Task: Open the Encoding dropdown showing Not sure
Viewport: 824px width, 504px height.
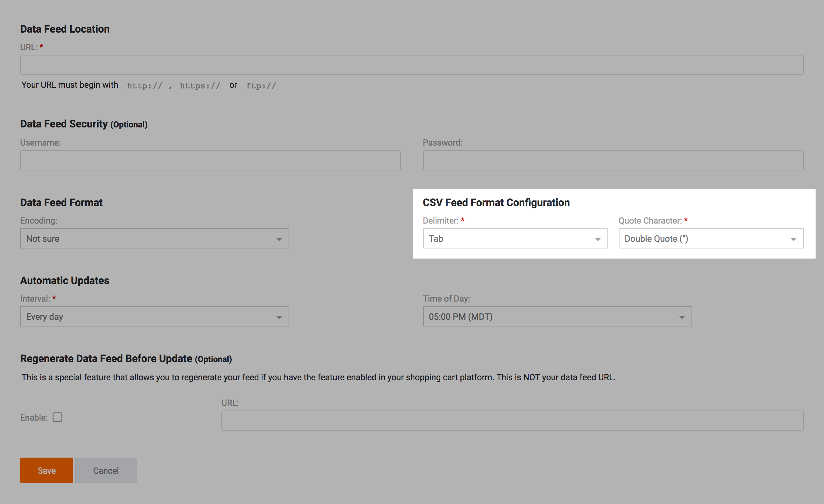Action: pos(154,239)
